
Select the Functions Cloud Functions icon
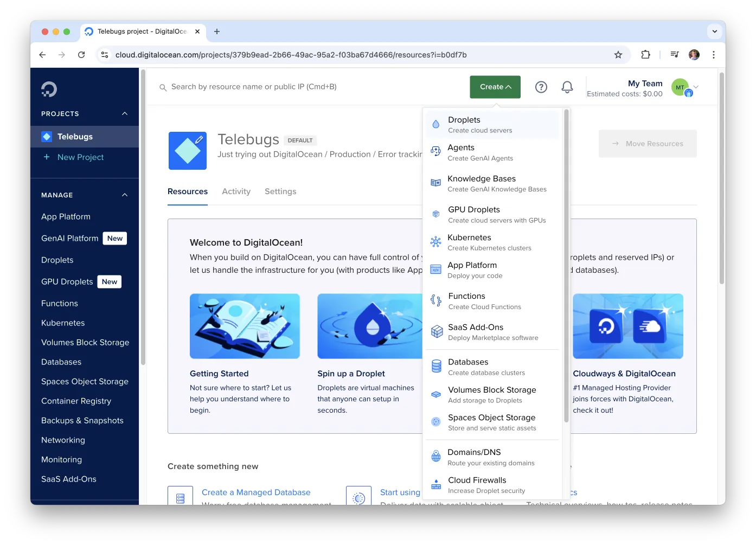tap(435, 300)
